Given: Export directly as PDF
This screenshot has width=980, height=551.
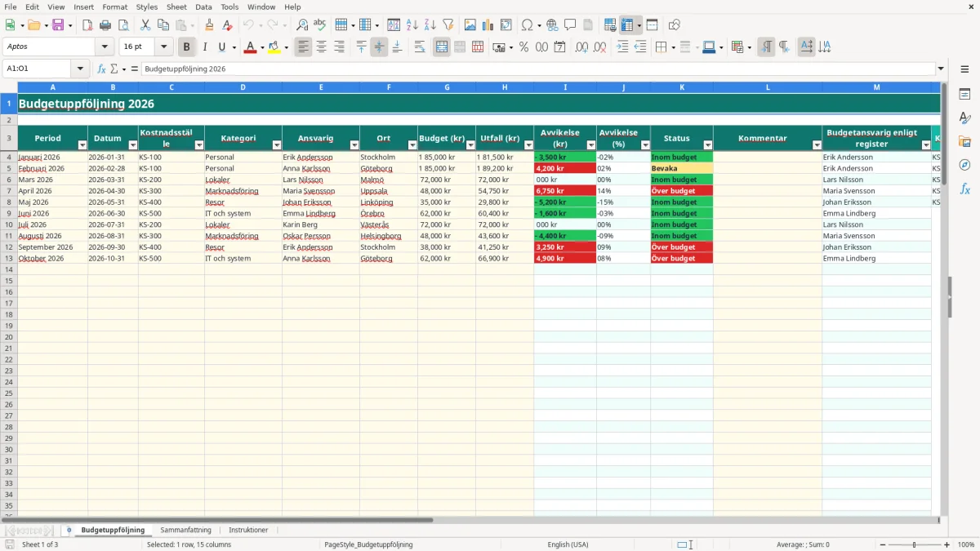Looking at the screenshot, I should (x=87, y=25).
